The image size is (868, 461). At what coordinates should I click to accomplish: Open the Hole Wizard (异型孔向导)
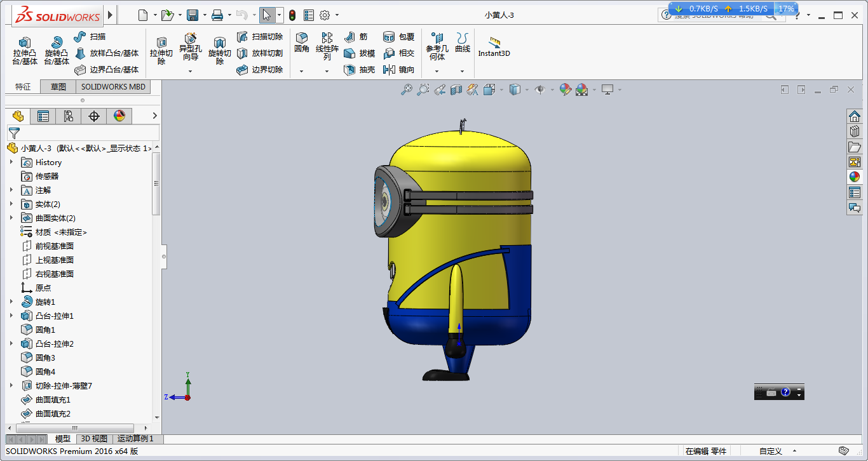[191, 46]
